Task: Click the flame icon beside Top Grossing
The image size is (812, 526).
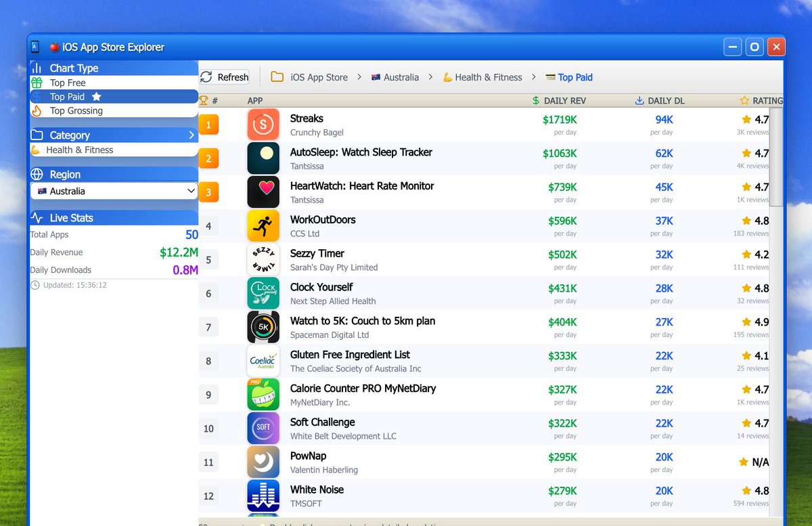Action: click(x=37, y=110)
